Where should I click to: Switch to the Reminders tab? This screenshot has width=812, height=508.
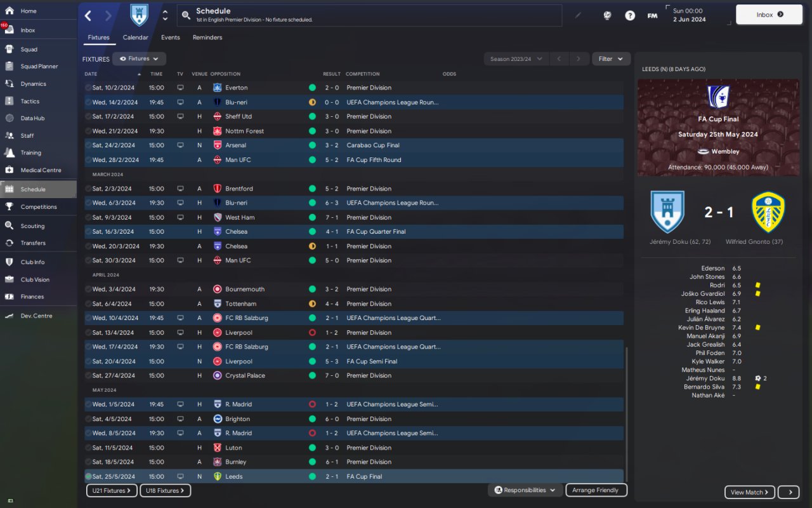click(x=207, y=37)
